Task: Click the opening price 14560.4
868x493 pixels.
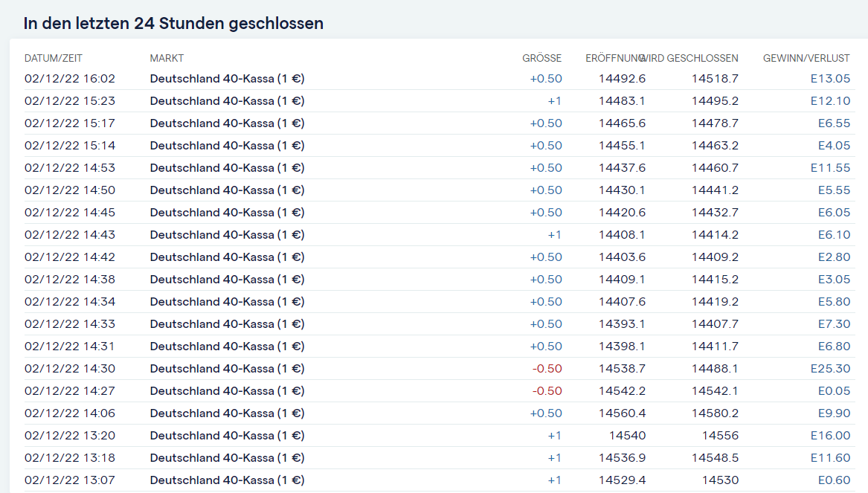Action: 622,413
